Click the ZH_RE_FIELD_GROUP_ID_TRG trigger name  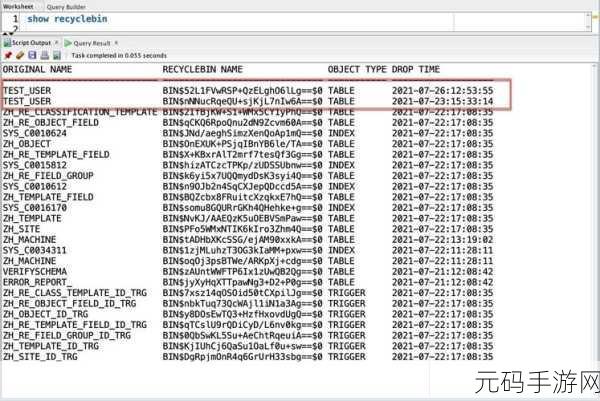pos(67,336)
